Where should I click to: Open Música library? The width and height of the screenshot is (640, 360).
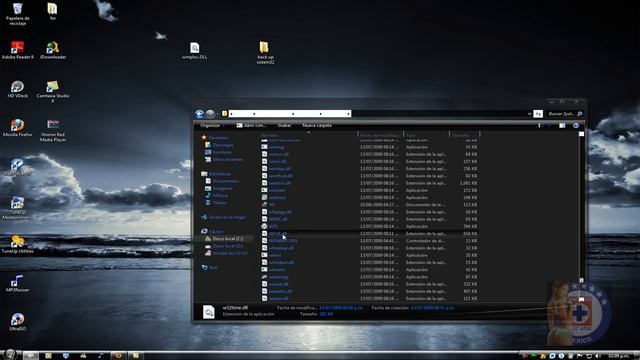(x=216, y=196)
